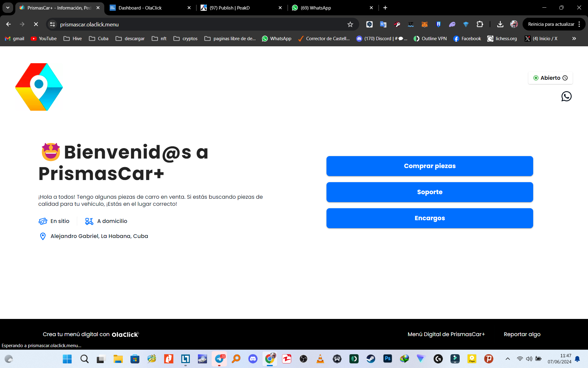Open the lichess.org bookmark
The height and width of the screenshot is (368, 588).
coord(502,39)
